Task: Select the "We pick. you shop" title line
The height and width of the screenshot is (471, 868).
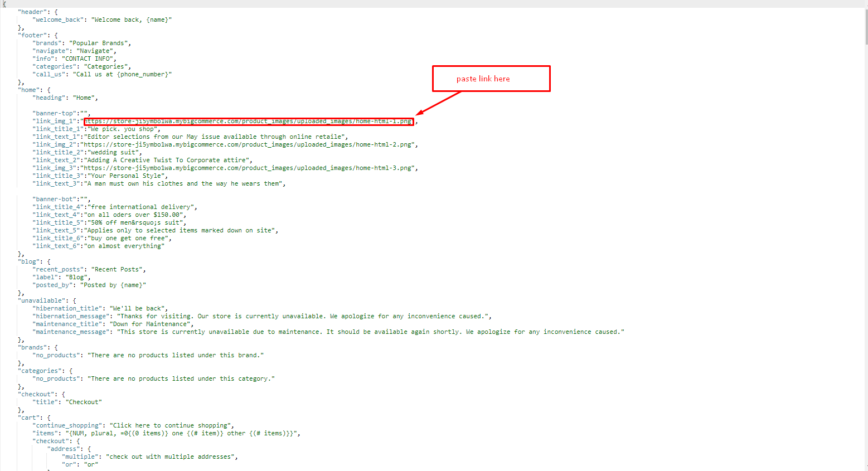Action: click(96, 129)
